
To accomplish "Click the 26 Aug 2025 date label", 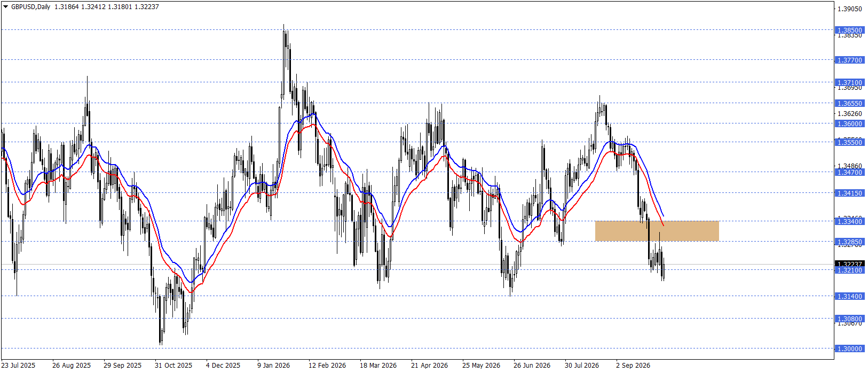I will pos(72,366).
